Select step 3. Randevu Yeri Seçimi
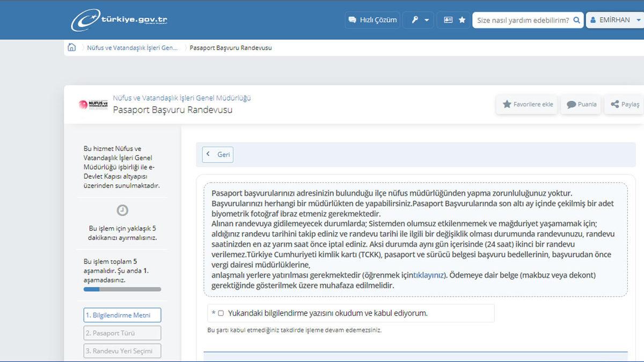 pos(122,351)
